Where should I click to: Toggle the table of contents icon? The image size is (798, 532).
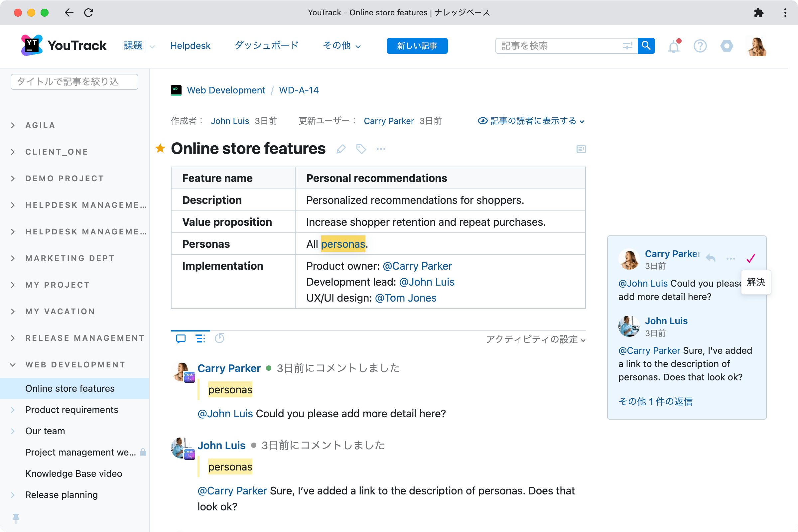581,149
